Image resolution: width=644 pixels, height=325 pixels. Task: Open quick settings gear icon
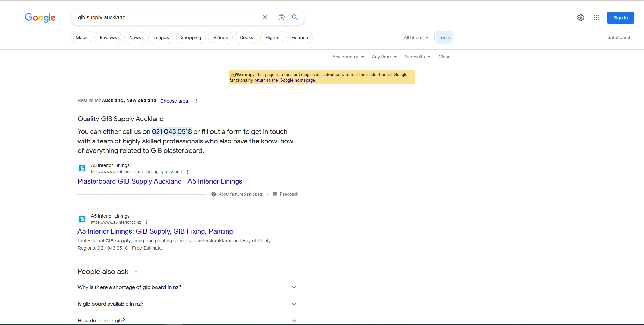581,18
